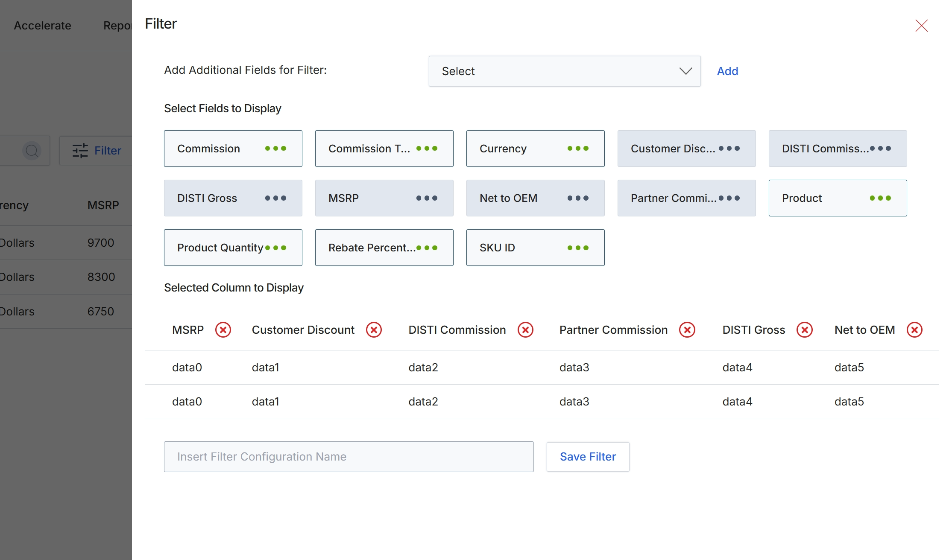The image size is (952, 560).
Task: Click the first-row data3 cell
Action: (x=574, y=367)
